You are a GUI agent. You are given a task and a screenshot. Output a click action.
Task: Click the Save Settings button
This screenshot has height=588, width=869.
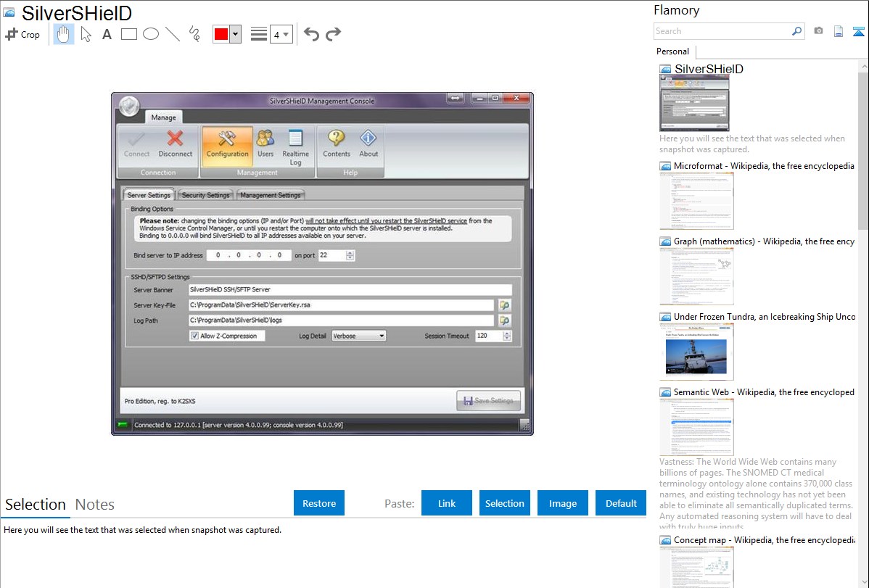pyautogui.click(x=489, y=401)
